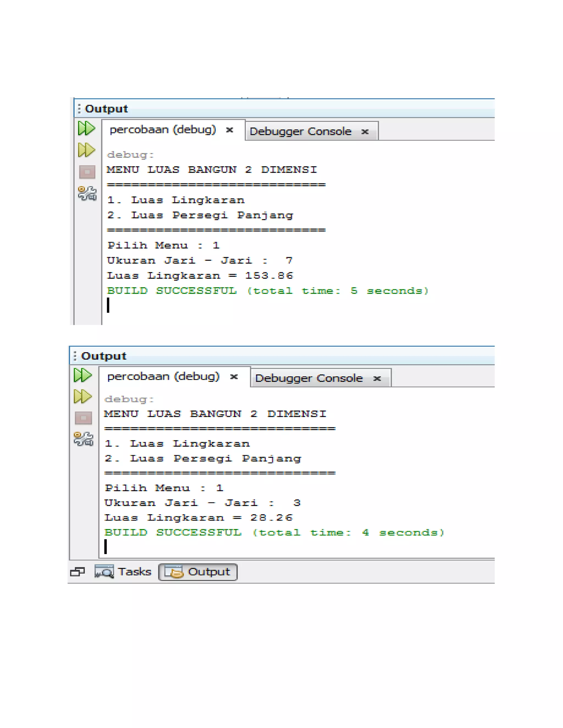Click 'Pilih Menu : 1' in lower panel
The height and width of the screenshot is (728, 563).
164,488
